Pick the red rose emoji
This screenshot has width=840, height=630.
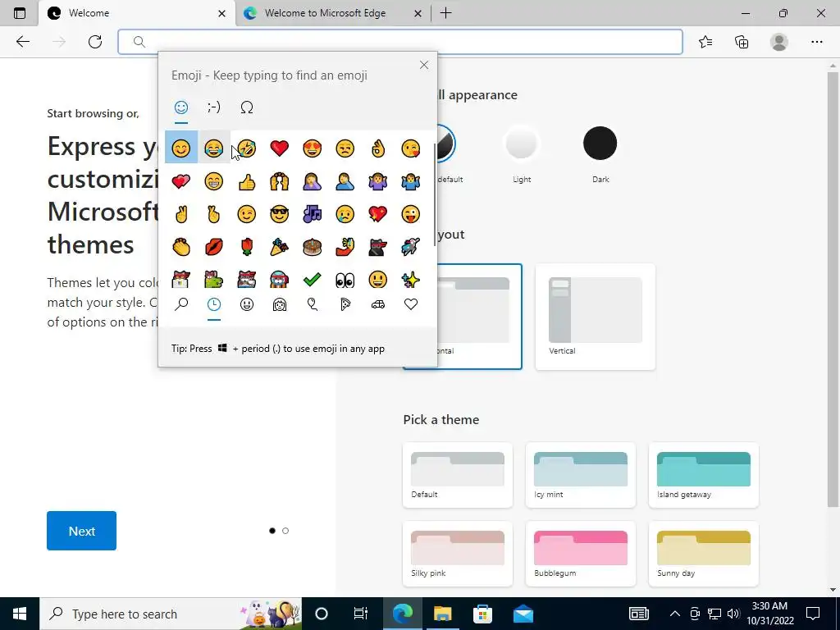[246, 247]
